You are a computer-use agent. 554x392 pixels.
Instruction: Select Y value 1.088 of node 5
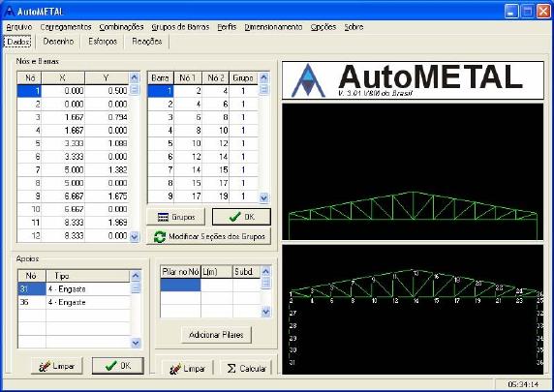point(107,143)
